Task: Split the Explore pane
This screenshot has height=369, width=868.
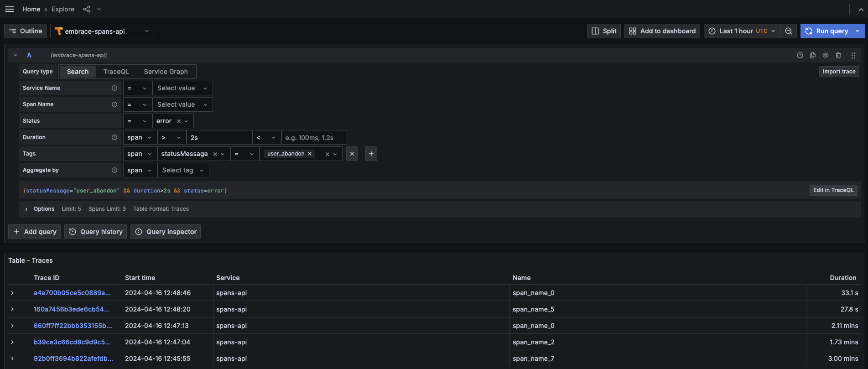Action: pyautogui.click(x=604, y=31)
